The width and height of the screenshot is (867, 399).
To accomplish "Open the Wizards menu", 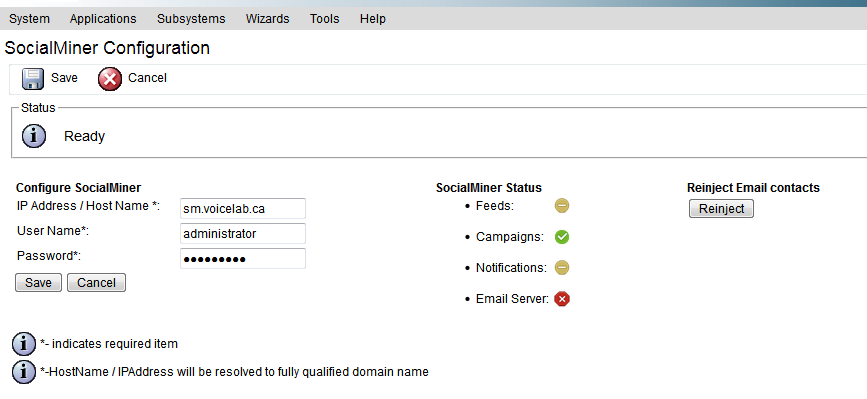I will pyautogui.click(x=268, y=19).
